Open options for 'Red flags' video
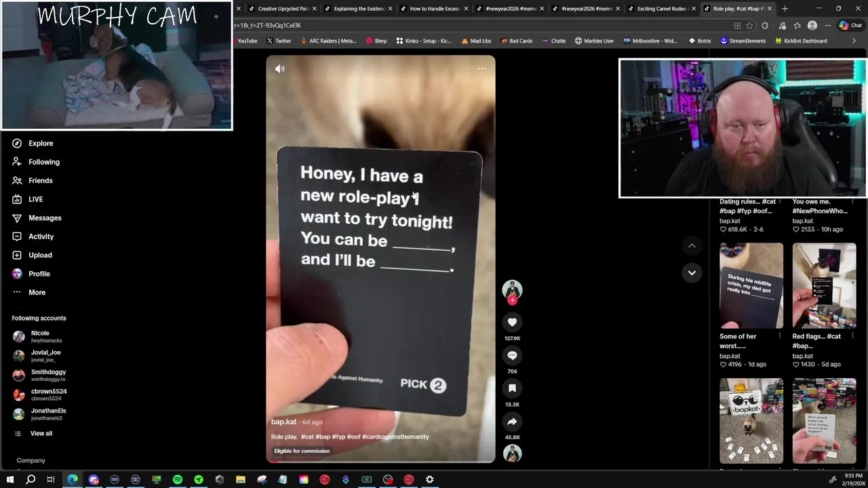 852,336
